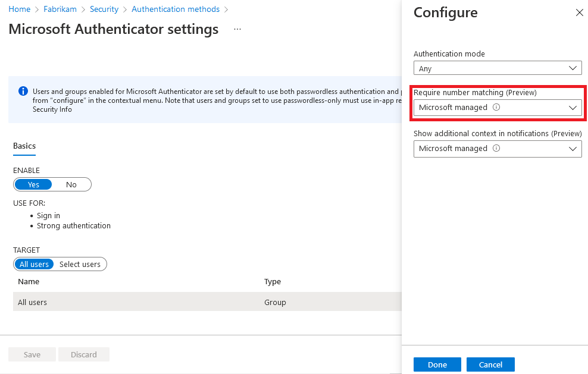Expand Show additional context in notifications dropdown

point(497,149)
